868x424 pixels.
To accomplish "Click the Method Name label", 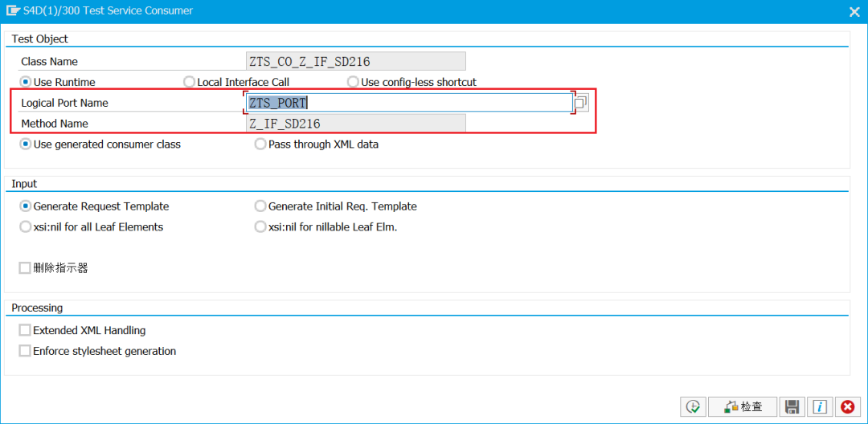I will point(55,124).
